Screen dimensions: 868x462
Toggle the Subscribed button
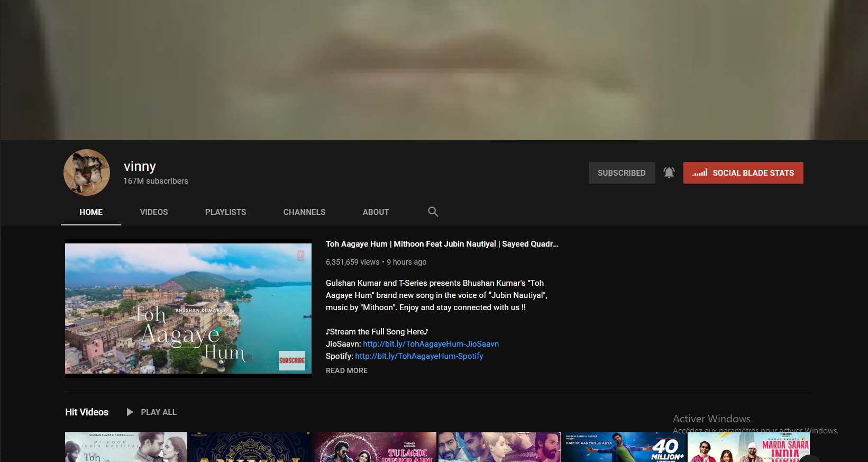(x=622, y=173)
